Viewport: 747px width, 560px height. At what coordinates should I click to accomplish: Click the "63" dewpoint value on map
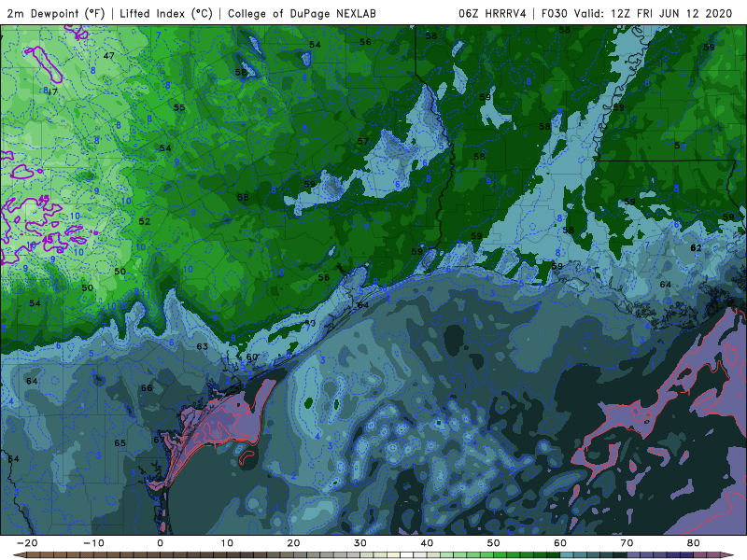point(202,346)
